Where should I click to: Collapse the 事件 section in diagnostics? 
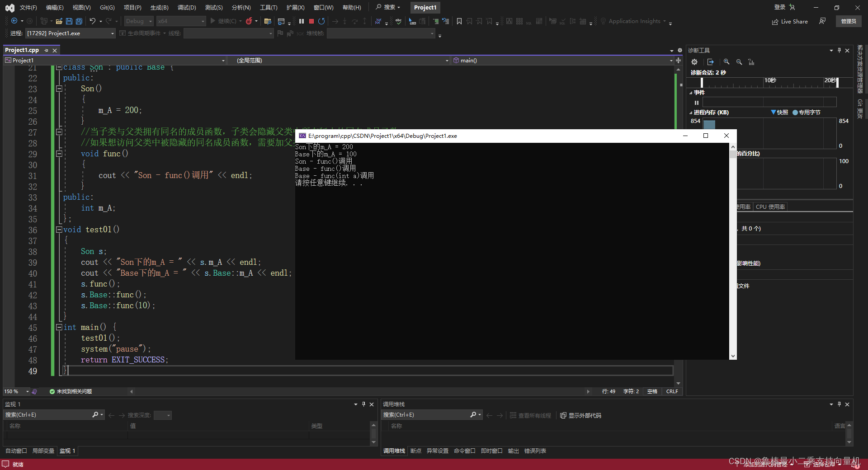coord(691,93)
